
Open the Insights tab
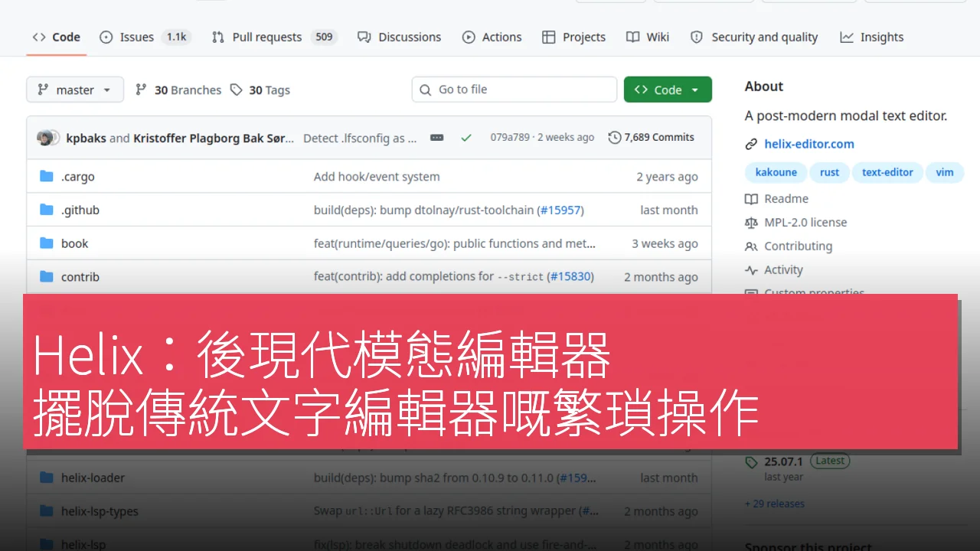(x=871, y=37)
